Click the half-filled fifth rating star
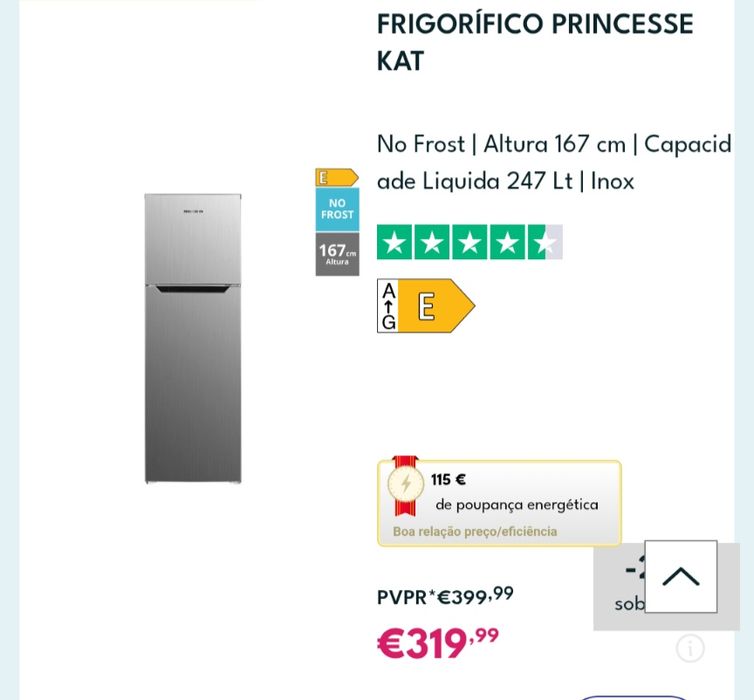Viewport: 754px width, 700px height. (x=545, y=242)
